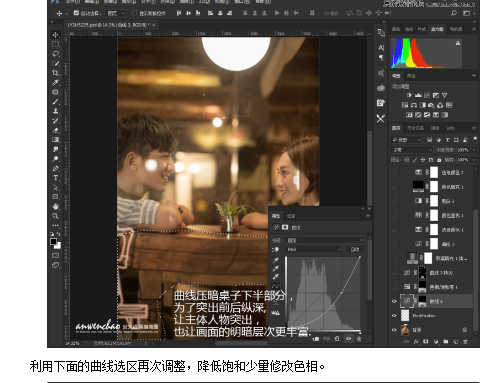Screen dimensions: 488x383
Task: Select the black point eyedropper in Curves
Action: point(276,260)
